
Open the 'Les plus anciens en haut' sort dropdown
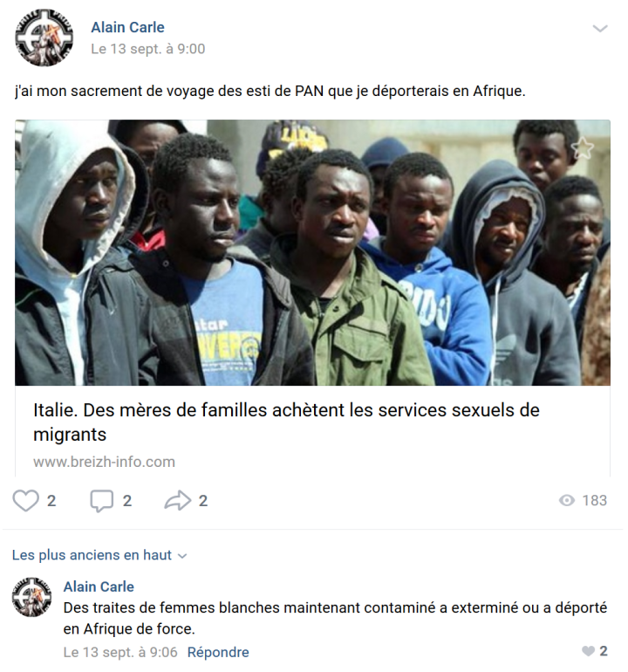coord(99,555)
